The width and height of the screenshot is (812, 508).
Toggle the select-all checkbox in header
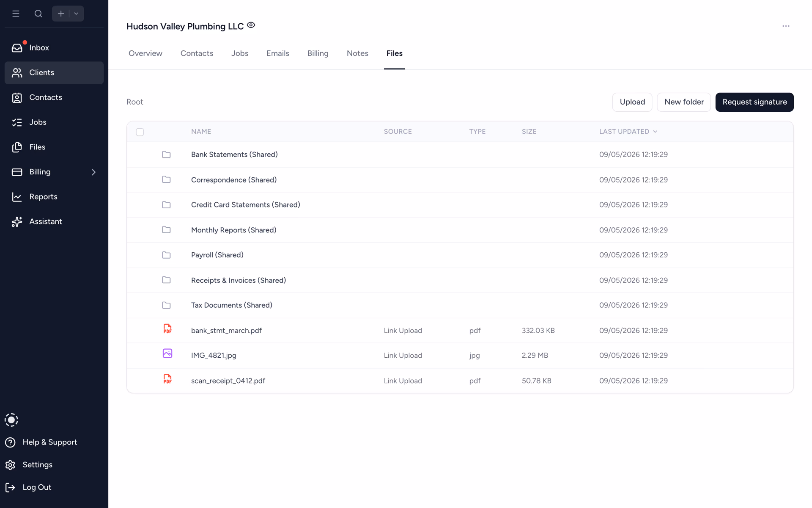click(x=140, y=132)
